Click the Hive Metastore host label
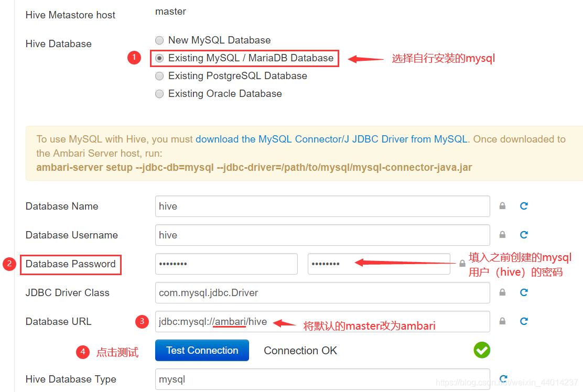Screen dimensions: 583x392 tap(70, 15)
